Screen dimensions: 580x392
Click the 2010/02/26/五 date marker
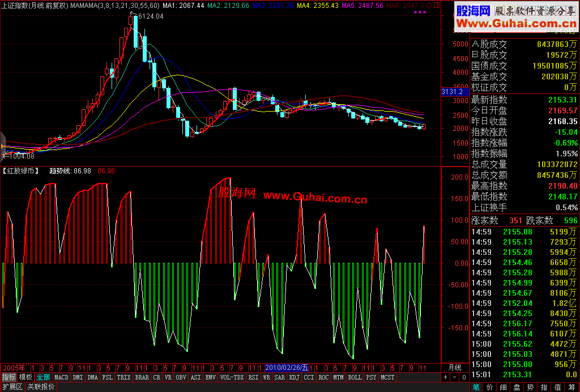(287, 368)
